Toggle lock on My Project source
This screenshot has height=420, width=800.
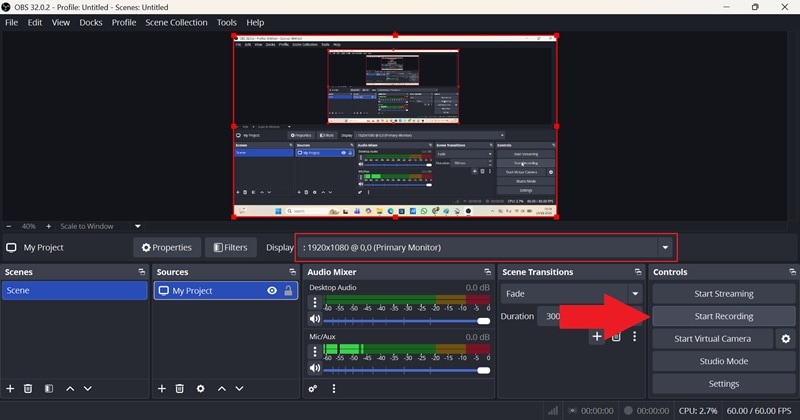click(288, 290)
